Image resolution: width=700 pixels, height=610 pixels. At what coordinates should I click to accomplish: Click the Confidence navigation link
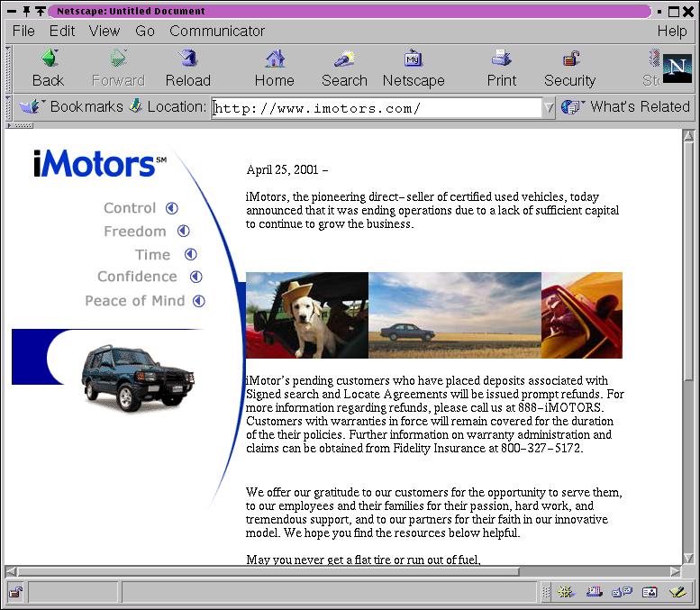tap(137, 277)
